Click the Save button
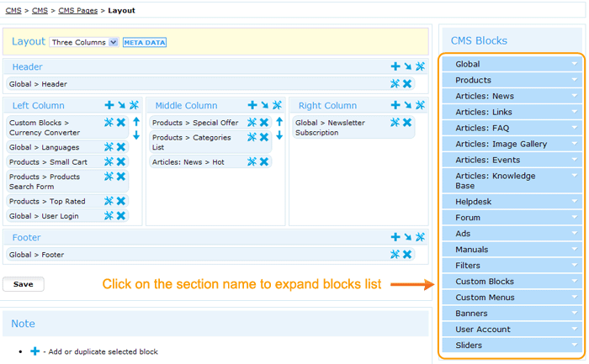 click(24, 284)
